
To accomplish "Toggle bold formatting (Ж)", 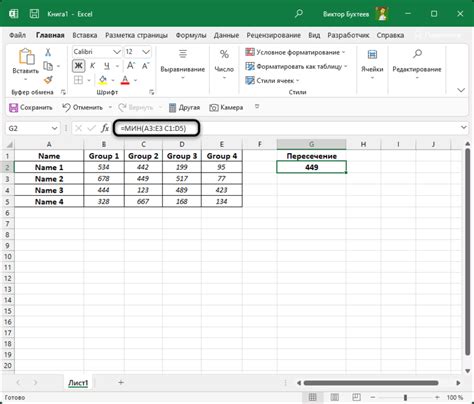I will tap(78, 66).
